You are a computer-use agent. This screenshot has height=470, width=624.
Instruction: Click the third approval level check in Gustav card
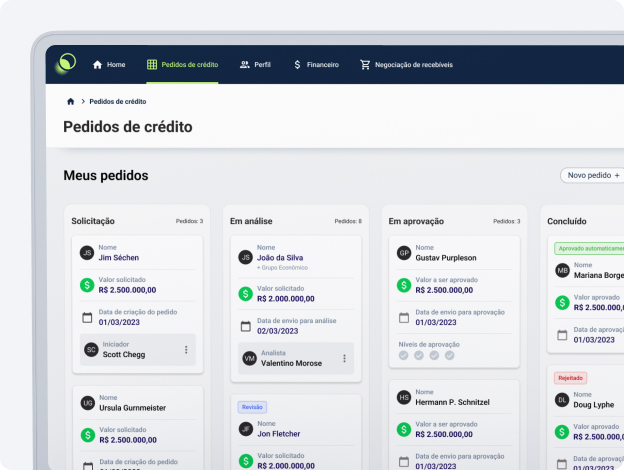434,355
